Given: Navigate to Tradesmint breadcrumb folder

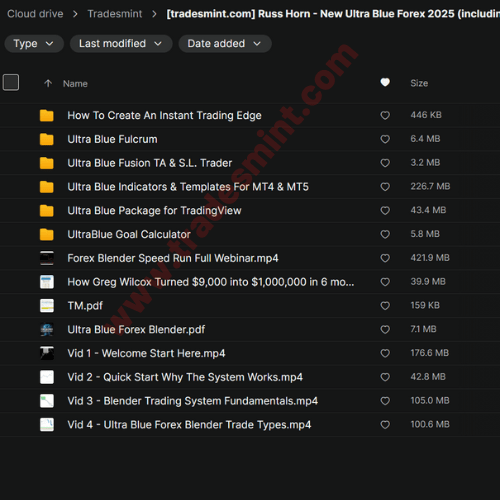Looking at the screenshot, I should [x=115, y=14].
